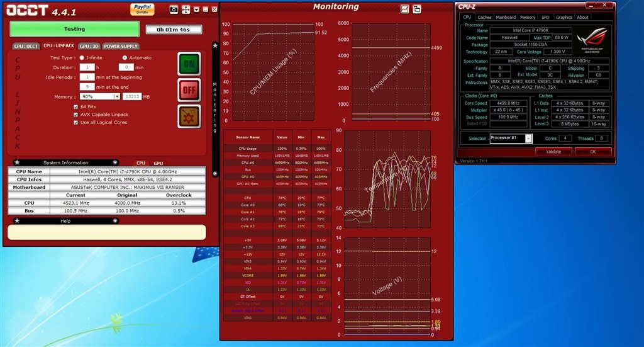Collapse the Help section
This screenshot has width=644, height=347.
115,221
